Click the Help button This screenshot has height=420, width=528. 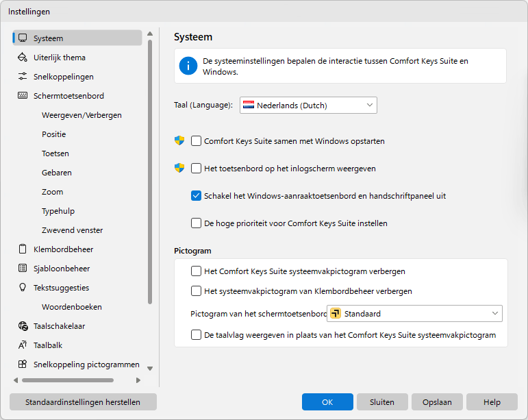pyautogui.click(x=492, y=402)
